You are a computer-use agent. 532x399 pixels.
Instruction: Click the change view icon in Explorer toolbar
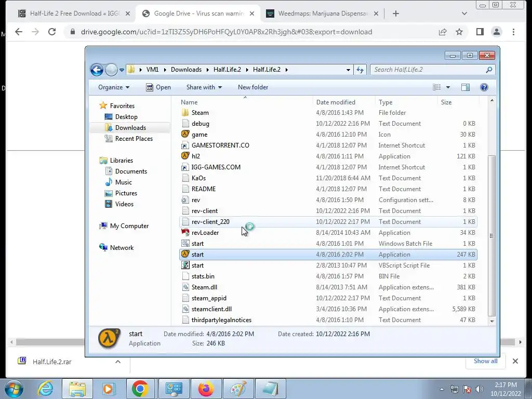pos(436,87)
